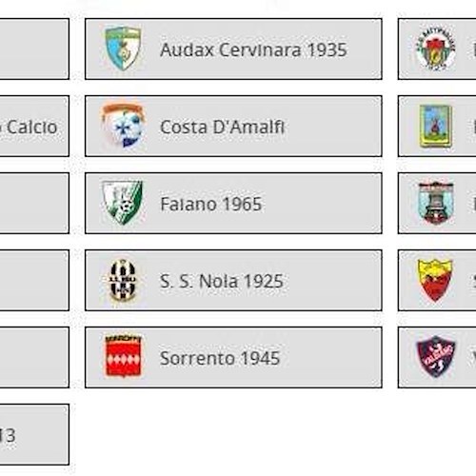Click the S. S. Nola 1925 striped crest
Screen dimensions: 476x476
point(123,280)
